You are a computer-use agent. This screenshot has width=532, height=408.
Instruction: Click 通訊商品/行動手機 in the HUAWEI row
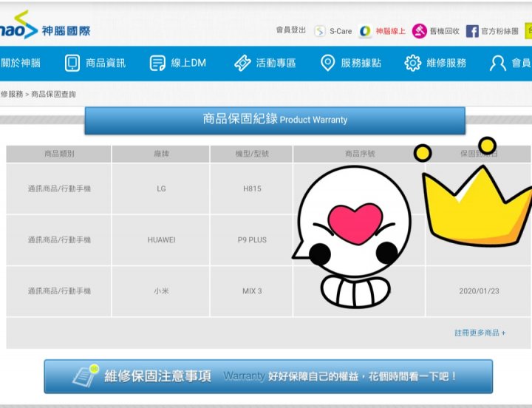(59, 240)
